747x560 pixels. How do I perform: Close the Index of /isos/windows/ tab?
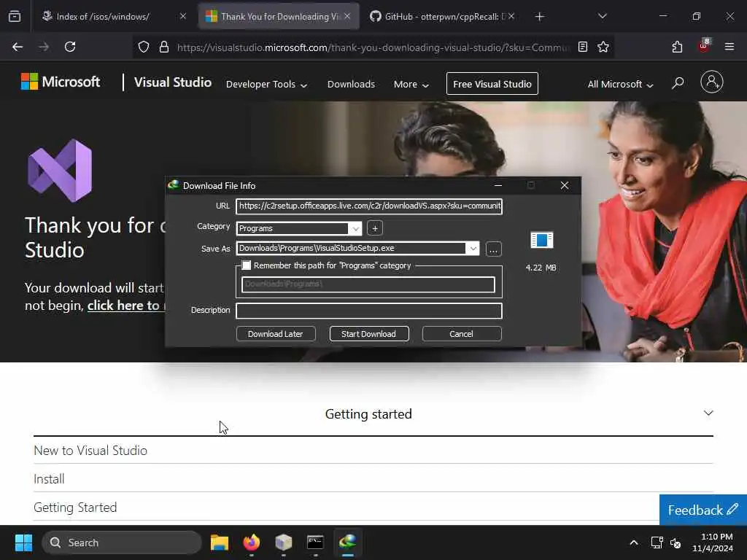pyautogui.click(x=183, y=16)
